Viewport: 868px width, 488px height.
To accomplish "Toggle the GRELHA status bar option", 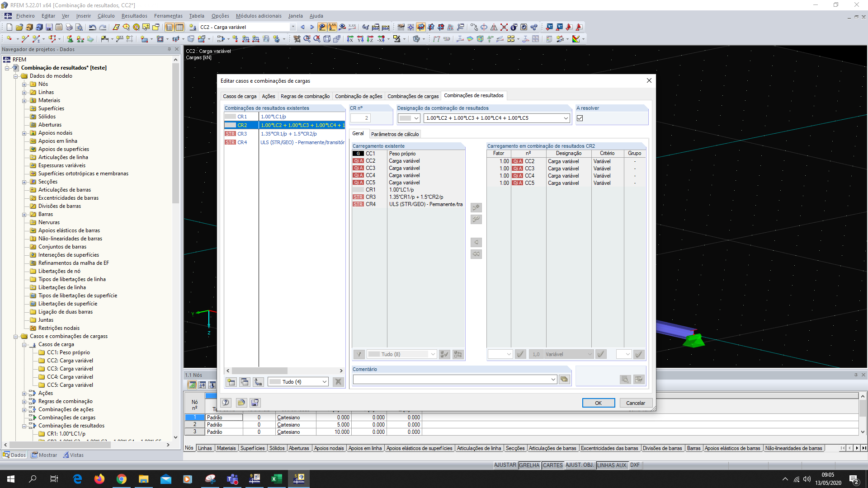I will (x=529, y=465).
